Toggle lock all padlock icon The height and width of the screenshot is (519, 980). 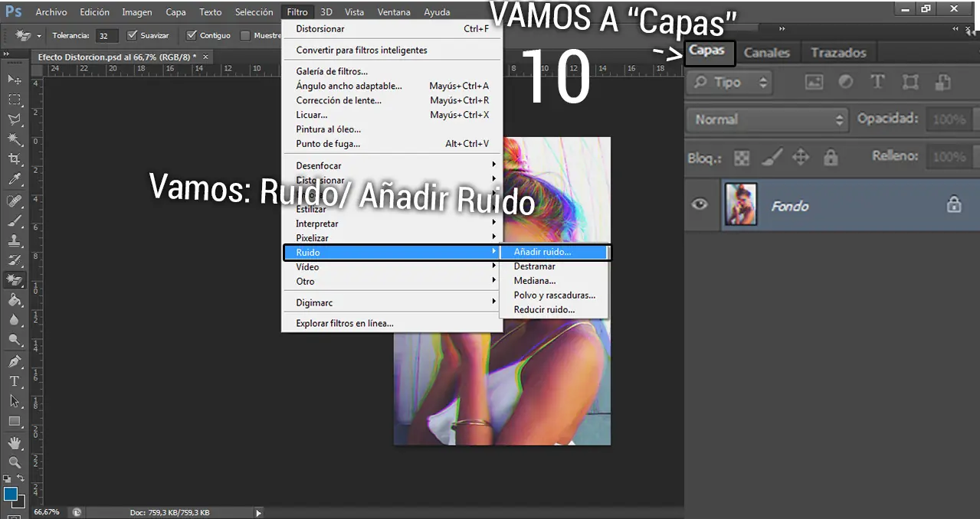point(831,157)
